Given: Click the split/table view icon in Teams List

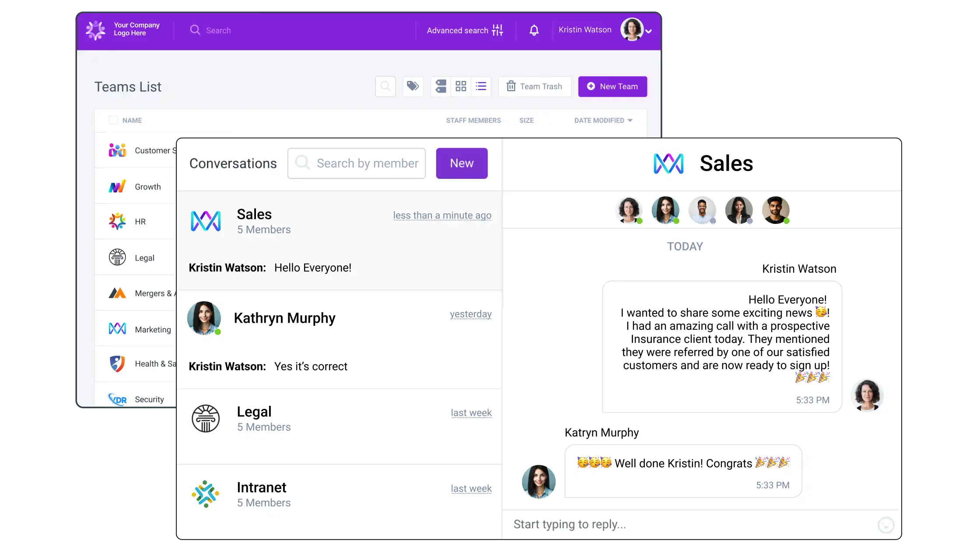Looking at the screenshot, I should [x=441, y=86].
